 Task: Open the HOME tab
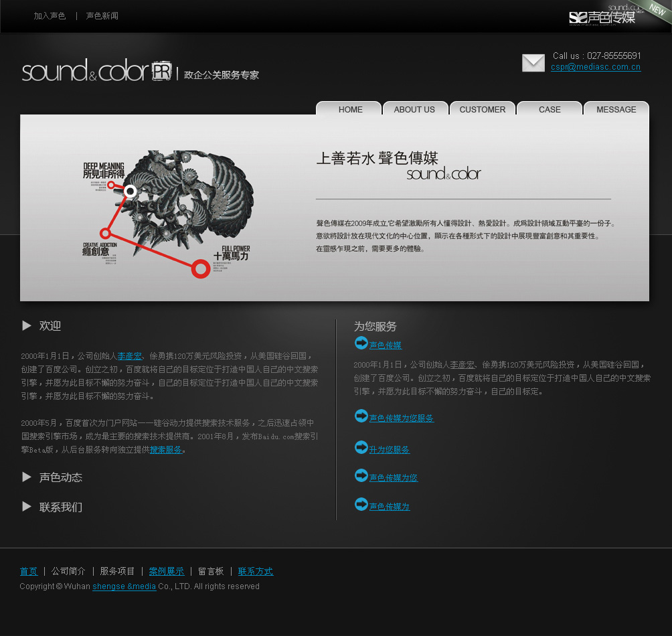click(x=349, y=108)
